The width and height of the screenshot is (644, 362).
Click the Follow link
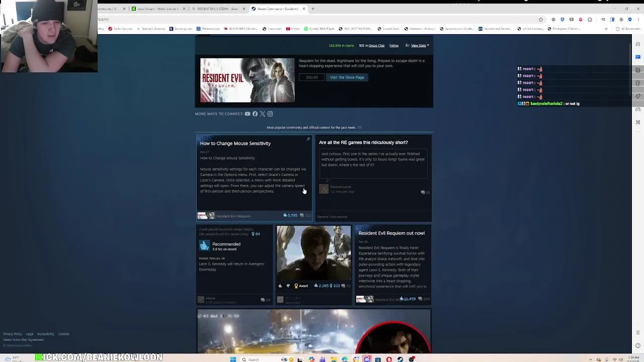coord(394,46)
